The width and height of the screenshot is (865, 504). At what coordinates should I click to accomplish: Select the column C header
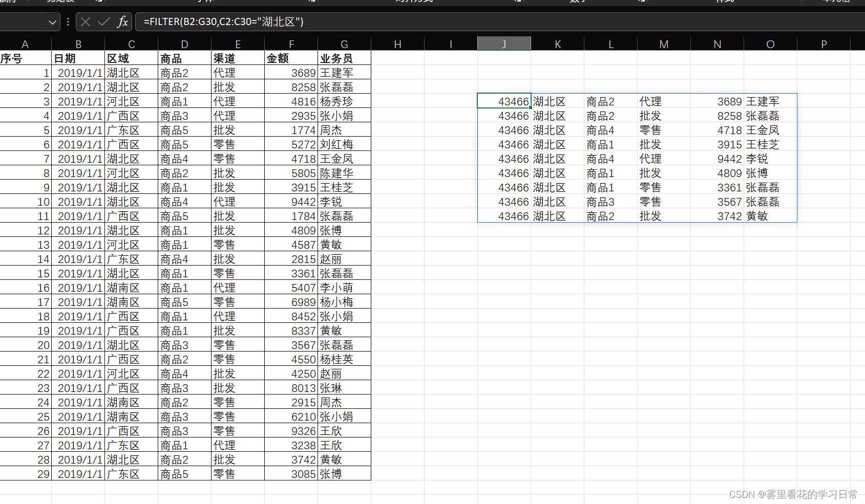[131, 44]
